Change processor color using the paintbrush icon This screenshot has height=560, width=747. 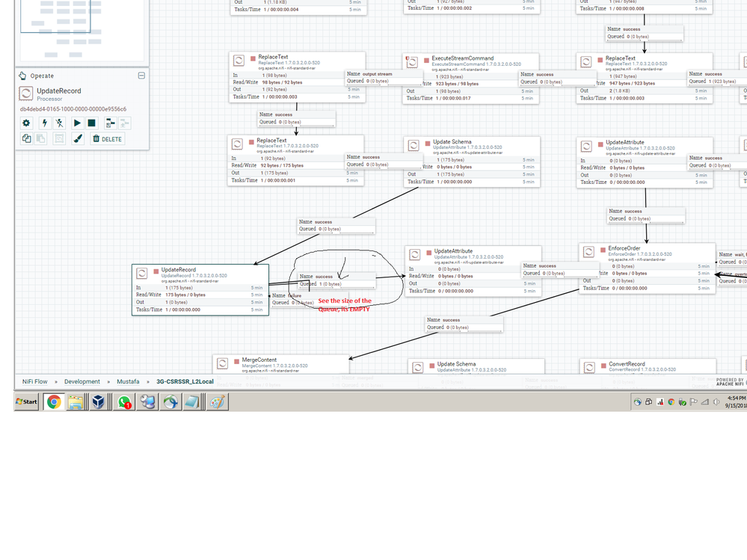78,139
